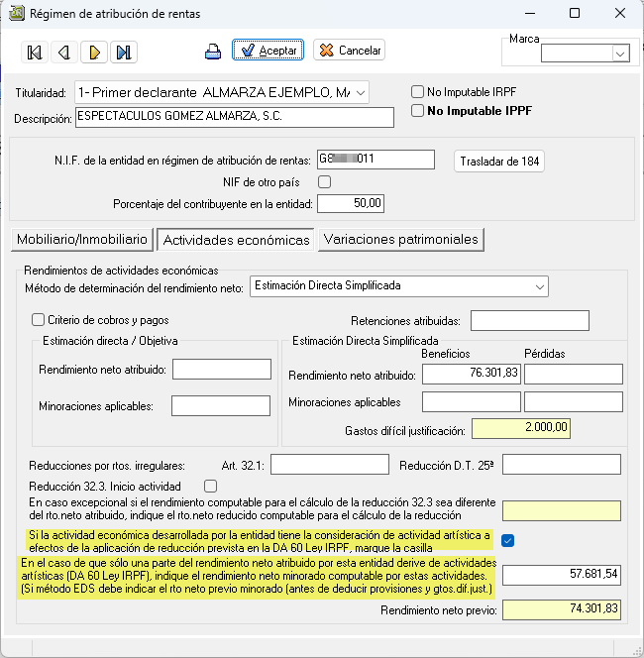Switch to Mobiliario/Inmobiliario tab
The image size is (644, 658).
(x=81, y=239)
